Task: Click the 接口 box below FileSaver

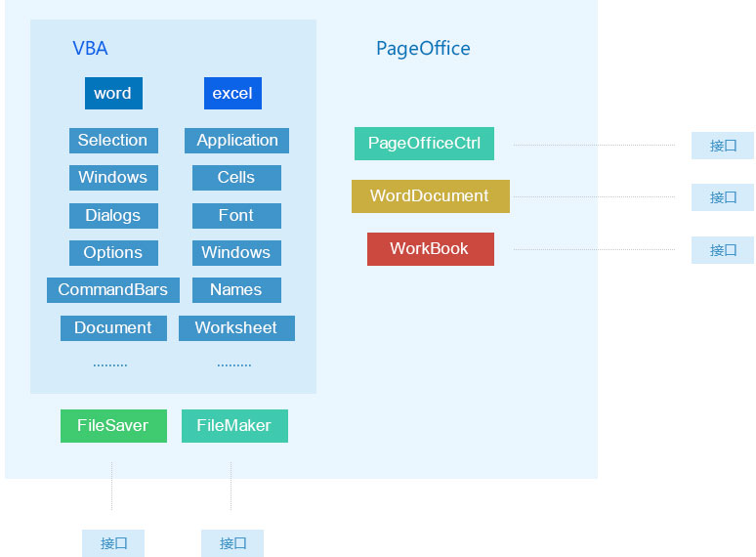Action: pyautogui.click(x=113, y=543)
